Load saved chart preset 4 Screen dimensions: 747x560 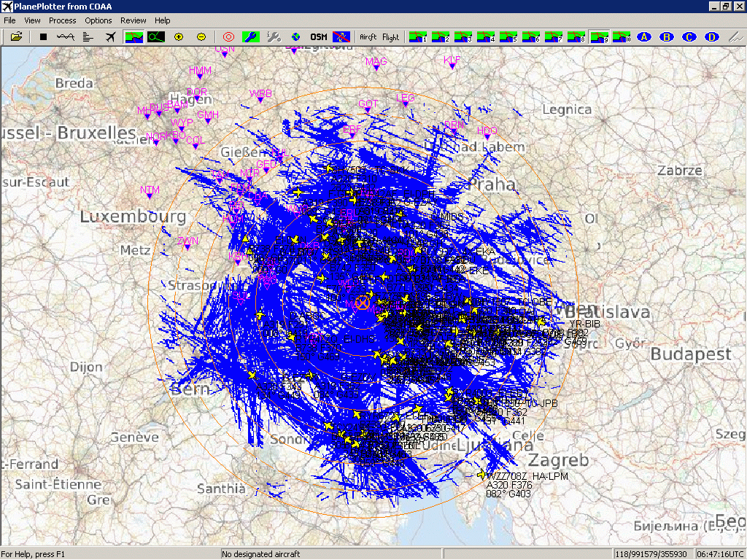pyautogui.click(x=485, y=36)
